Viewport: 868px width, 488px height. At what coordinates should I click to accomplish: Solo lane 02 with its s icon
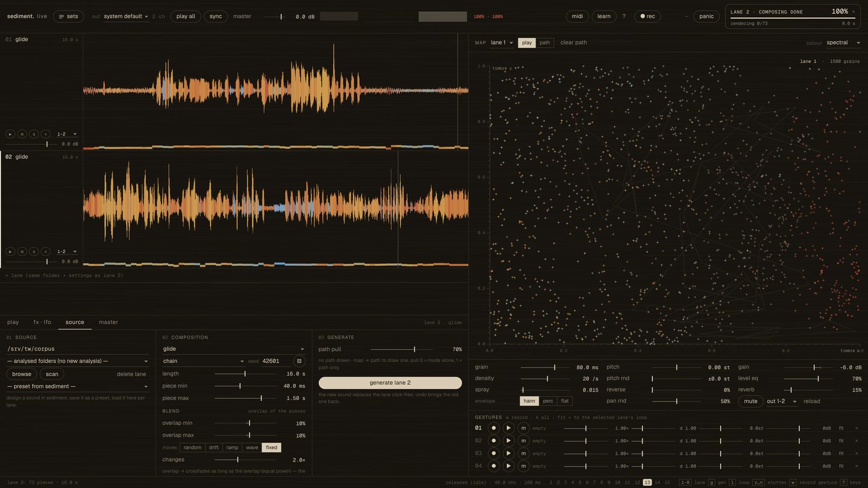pyautogui.click(x=34, y=251)
